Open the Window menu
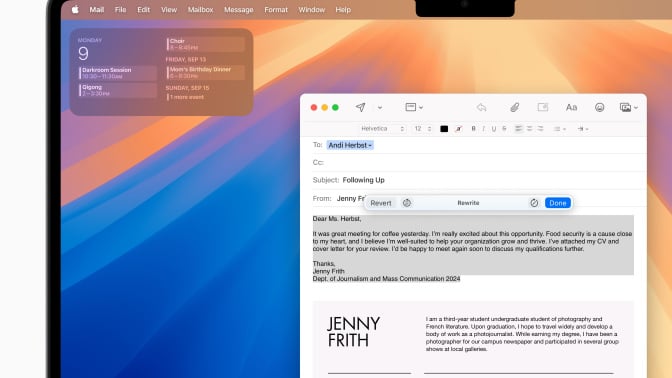Image resolution: width=672 pixels, height=378 pixels. [312, 9]
